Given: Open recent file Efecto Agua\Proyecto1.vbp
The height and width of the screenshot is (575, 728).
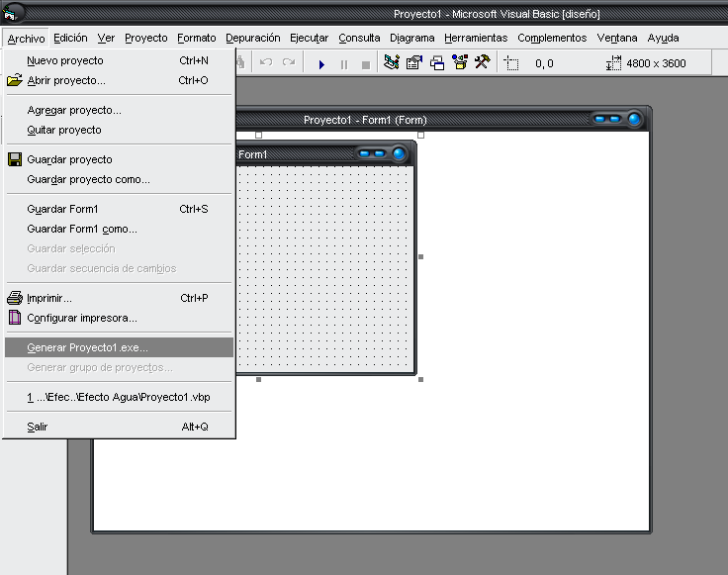Looking at the screenshot, I should tap(120, 397).
